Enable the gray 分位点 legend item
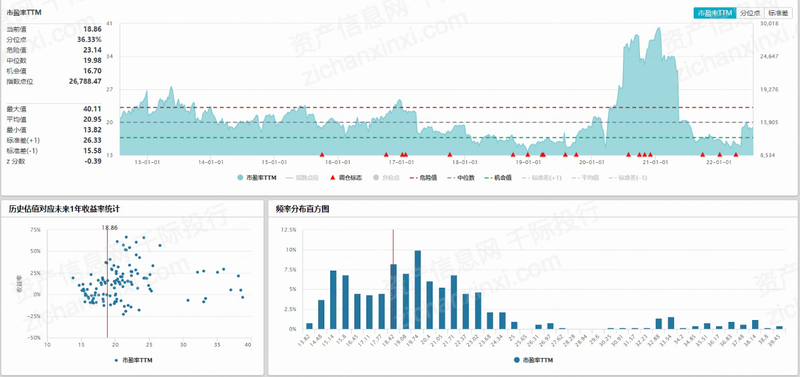Viewport: 800px width, 377px height. point(386,178)
